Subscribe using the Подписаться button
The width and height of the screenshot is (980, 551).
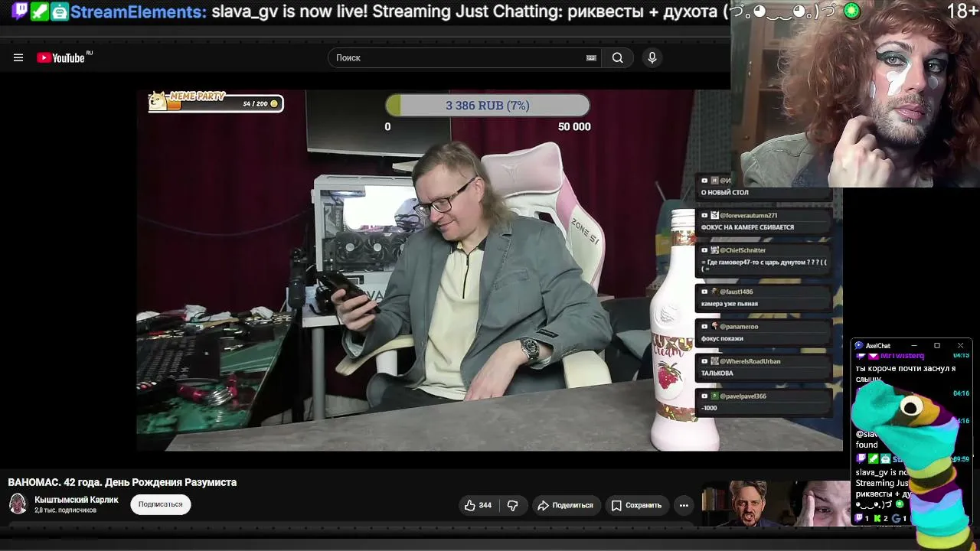click(160, 504)
